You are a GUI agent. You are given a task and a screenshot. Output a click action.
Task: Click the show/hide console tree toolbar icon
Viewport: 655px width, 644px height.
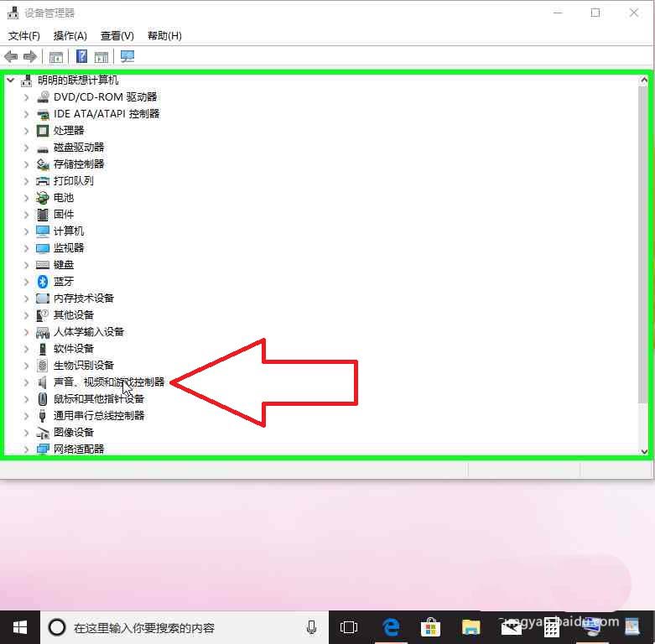click(56, 57)
